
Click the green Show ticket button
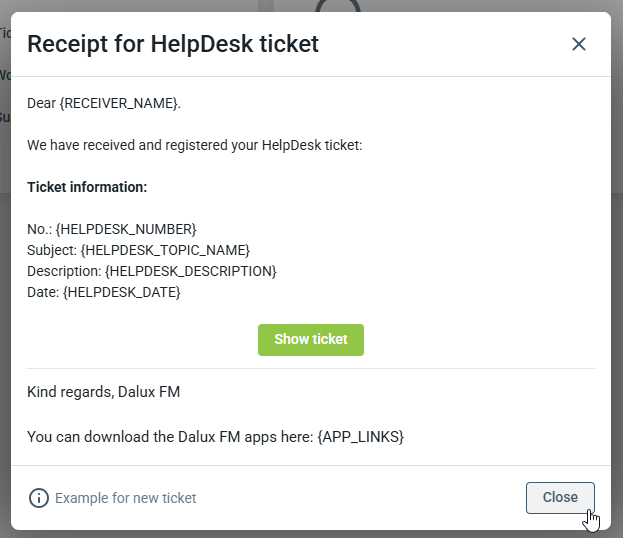(311, 340)
